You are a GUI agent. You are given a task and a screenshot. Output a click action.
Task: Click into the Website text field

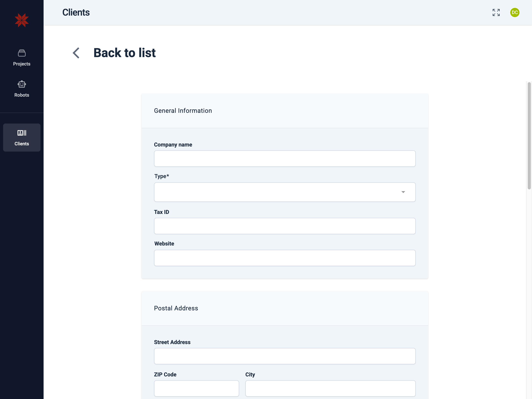[285, 258]
